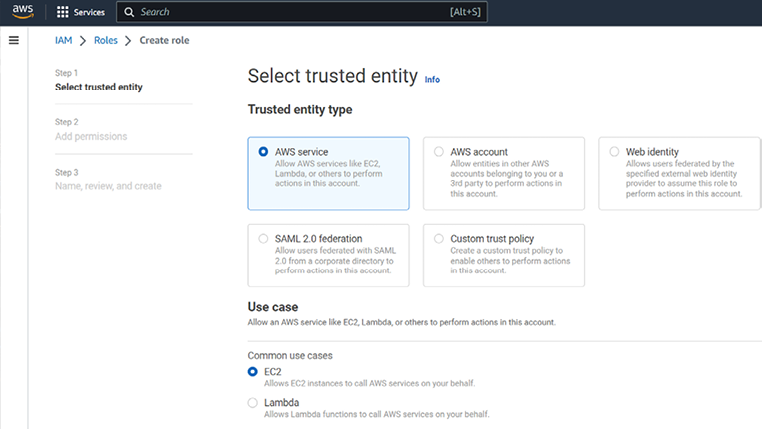Open the Roles breadcrumb link
The width and height of the screenshot is (762, 429).
[x=105, y=40]
